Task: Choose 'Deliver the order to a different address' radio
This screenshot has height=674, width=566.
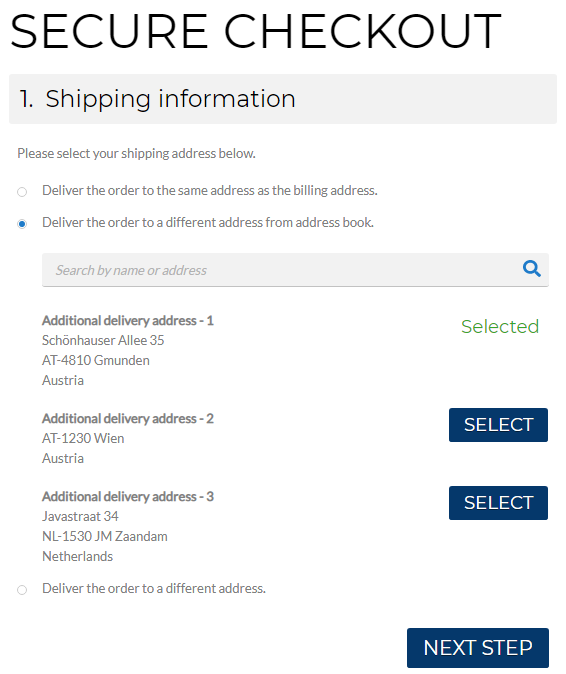Action: click(x=22, y=590)
